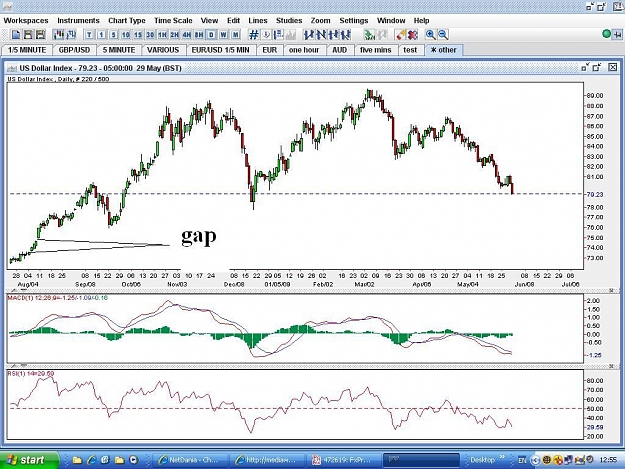Click the RSI study label
This screenshot has height=469, width=625.
pos(31,373)
